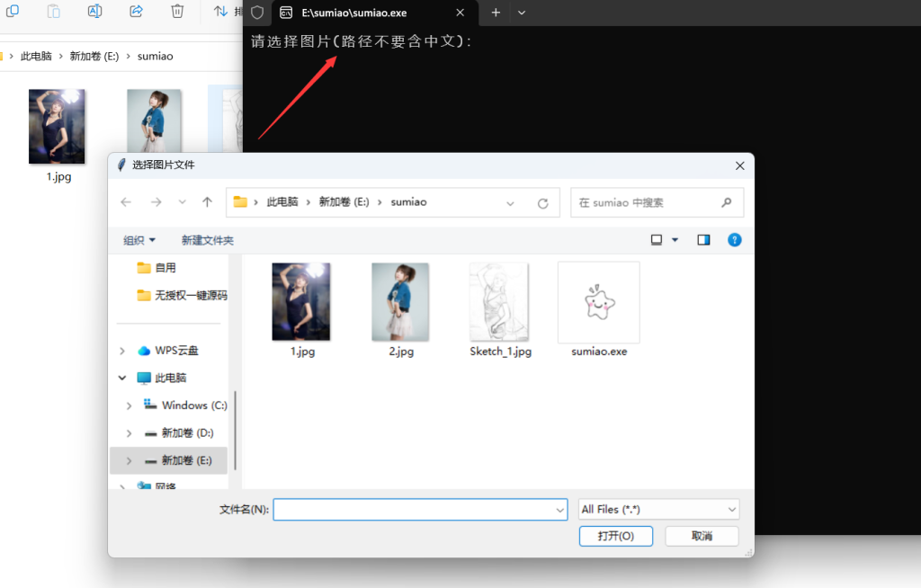Screen dimensions: 921x588
Task: Click the Copy icon in Explorer toolbar
Action: pos(13,13)
